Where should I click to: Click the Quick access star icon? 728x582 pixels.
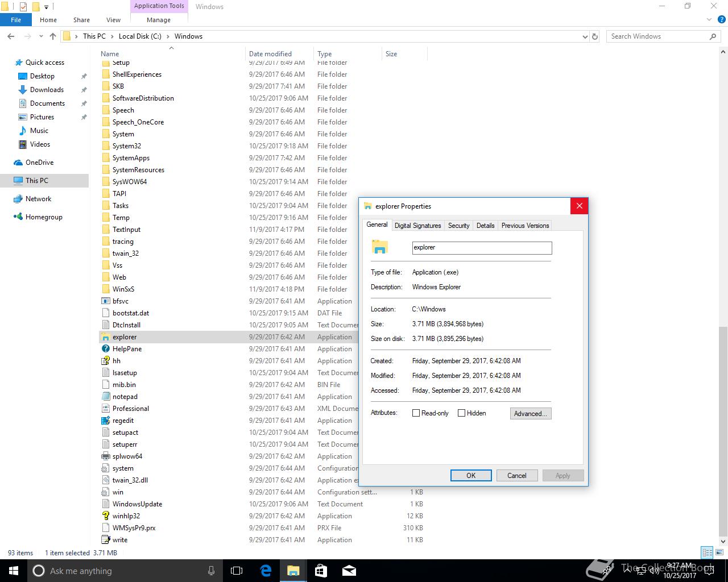coord(19,63)
